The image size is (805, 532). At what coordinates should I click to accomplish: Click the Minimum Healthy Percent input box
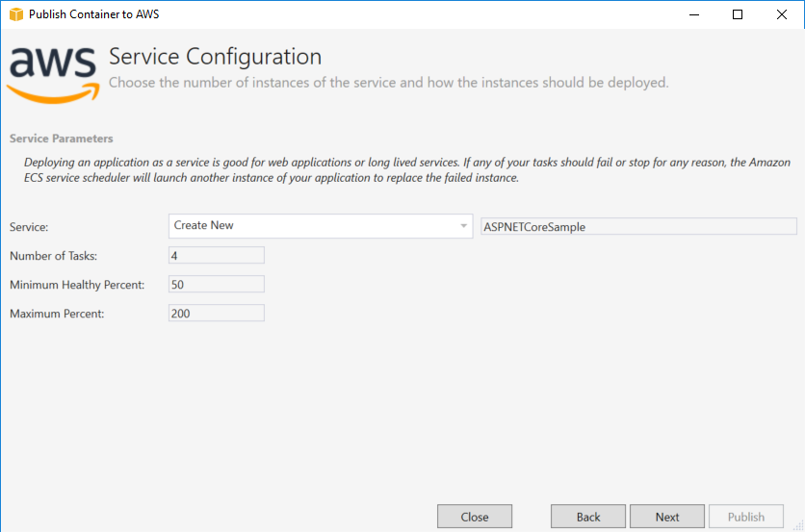point(216,285)
